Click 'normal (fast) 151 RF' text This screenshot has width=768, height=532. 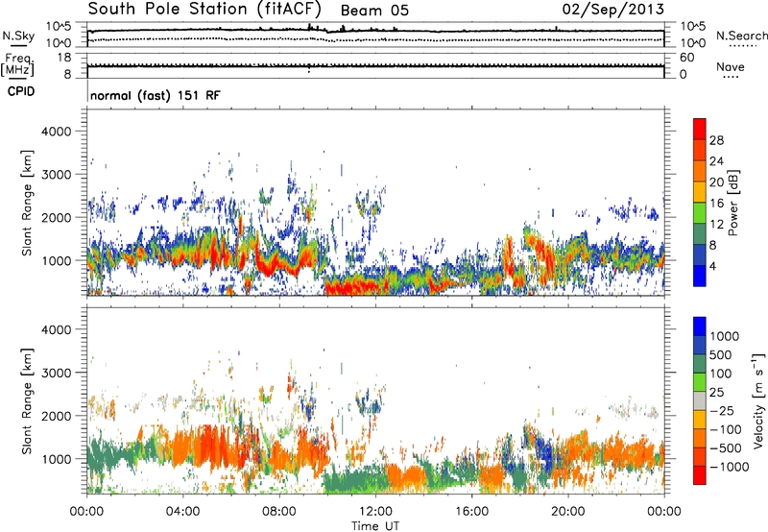click(156, 95)
